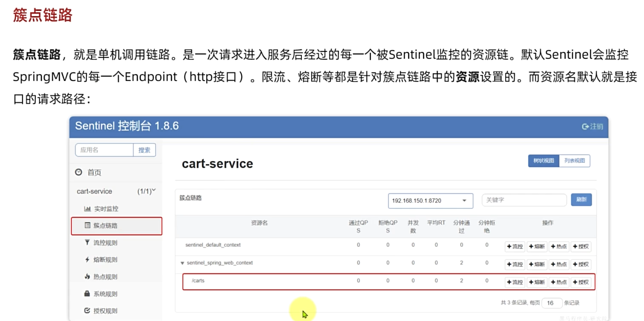This screenshot has height=321, width=644.
Task: Open 流控规则 menu item
Action: click(x=105, y=242)
